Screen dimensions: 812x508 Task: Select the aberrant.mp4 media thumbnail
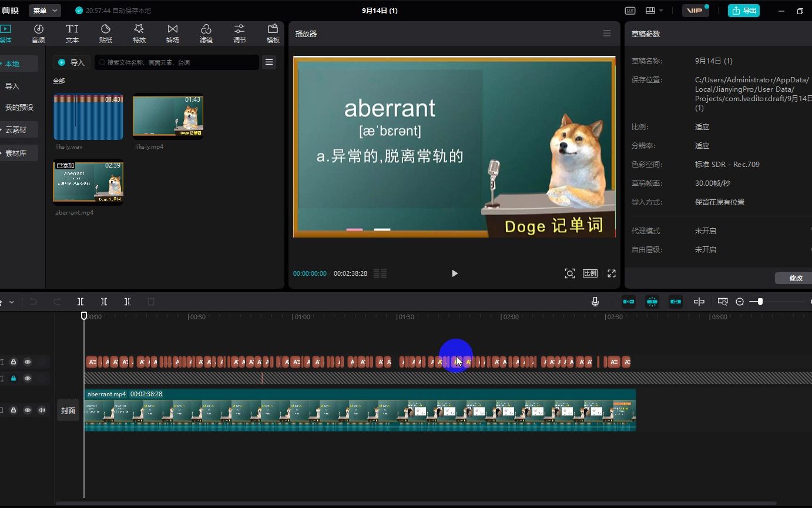click(88, 183)
